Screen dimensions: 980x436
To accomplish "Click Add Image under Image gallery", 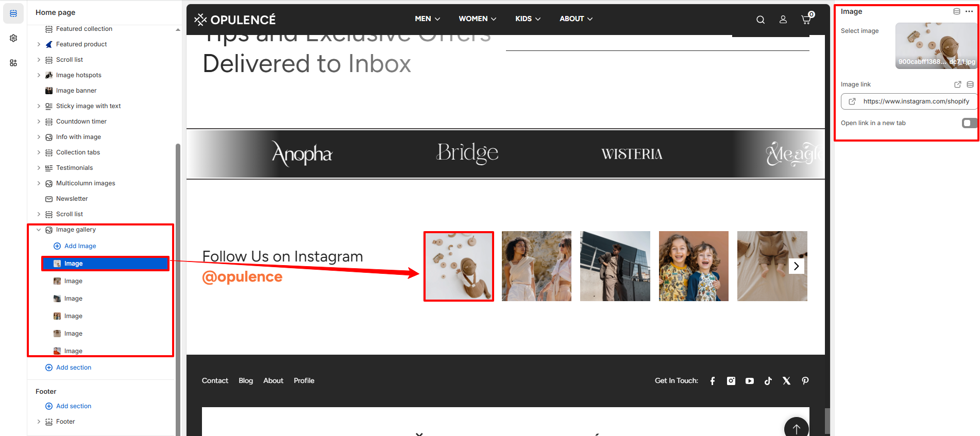I will coord(75,246).
